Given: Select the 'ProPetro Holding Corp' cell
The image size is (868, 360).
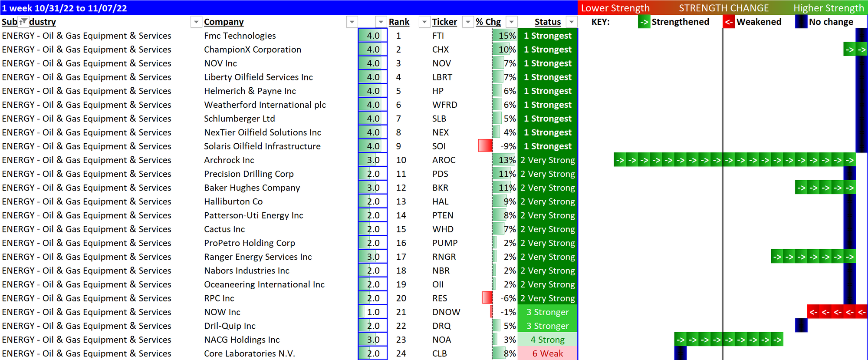Looking at the screenshot, I should pyautogui.click(x=250, y=243).
